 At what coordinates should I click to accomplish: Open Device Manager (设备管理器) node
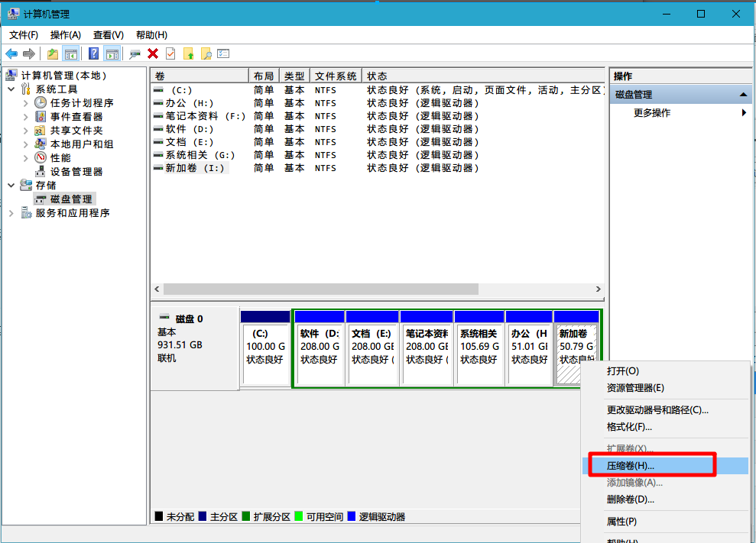click(x=76, y=172)
